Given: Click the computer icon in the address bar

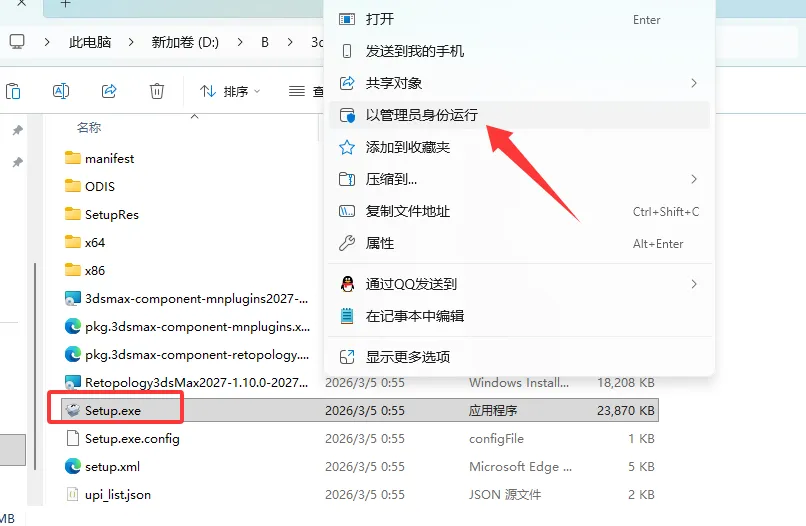Looking at the screenshot, I should click(17, 42).
